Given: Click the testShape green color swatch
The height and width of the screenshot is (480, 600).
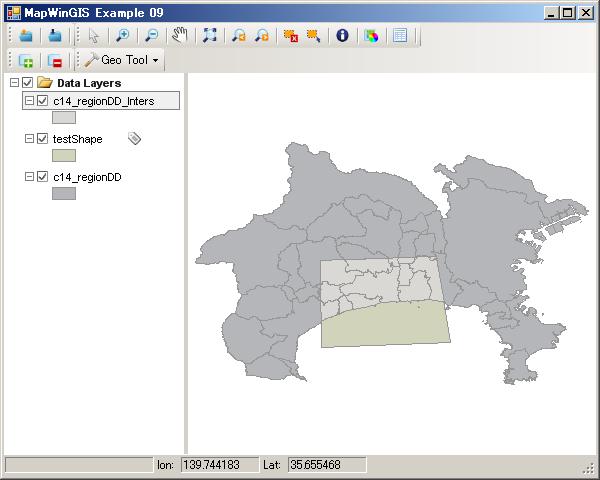Looking at the screenshot, I should (x=64, y=155).
